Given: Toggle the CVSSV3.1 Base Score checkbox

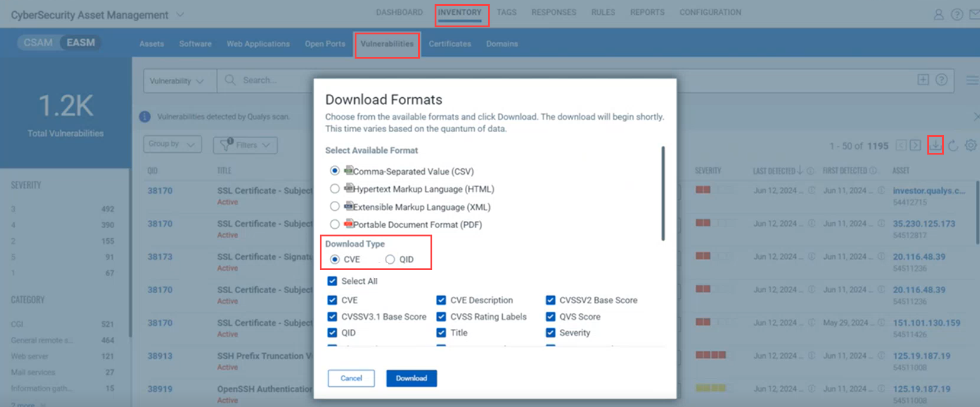Looking at the screenshot, I should click(x=332, y=316).
